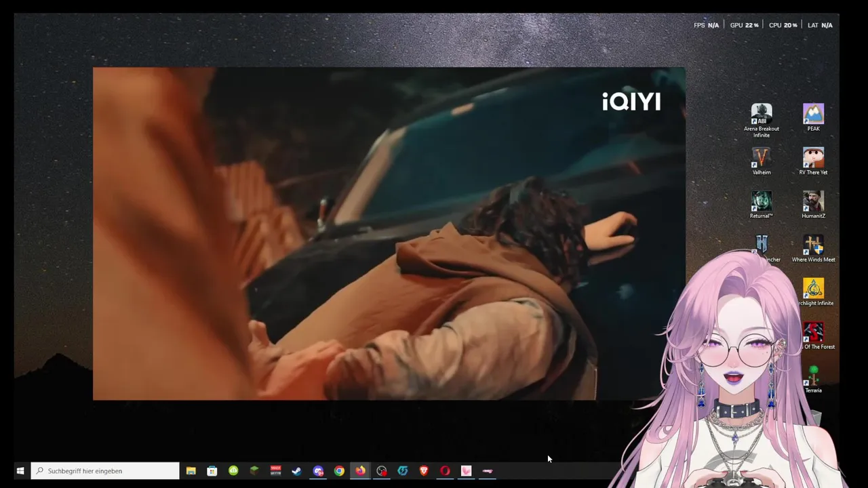Open the HumanitZ desktop shortcut
This screenshot has width=868, height=488.
(813, 205)
